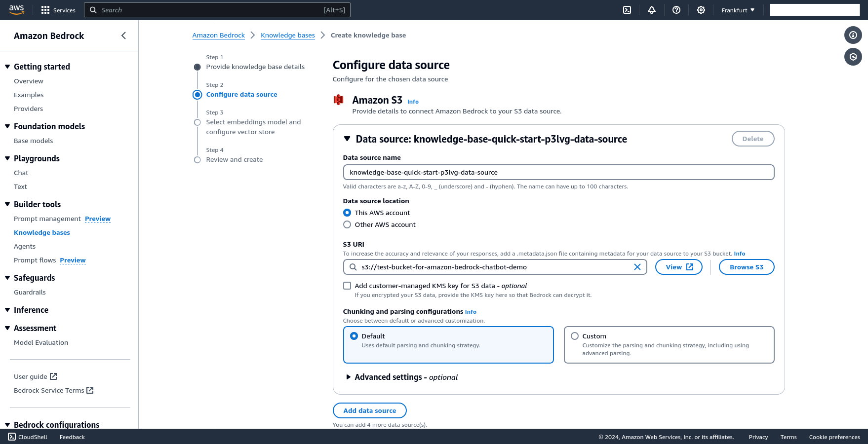Open Text playground
868x444 pixels.
pyautogui.click(x=20, y=186)
